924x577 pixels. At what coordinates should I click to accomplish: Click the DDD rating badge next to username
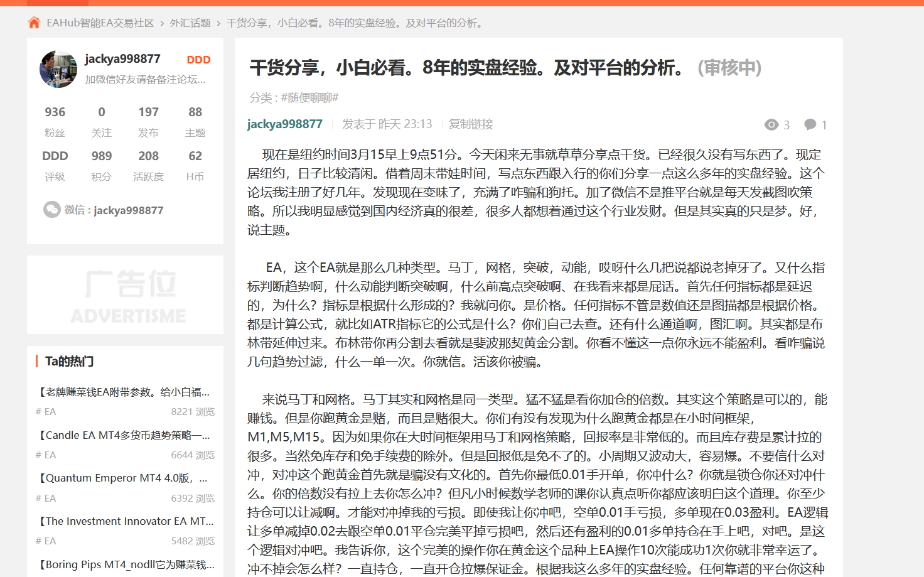pos(198,60)
